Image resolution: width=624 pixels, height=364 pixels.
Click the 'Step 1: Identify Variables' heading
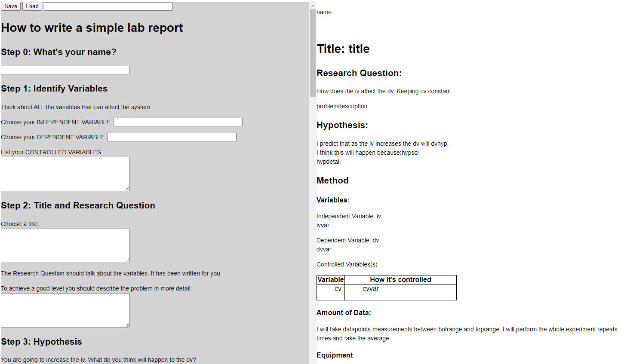54,89
